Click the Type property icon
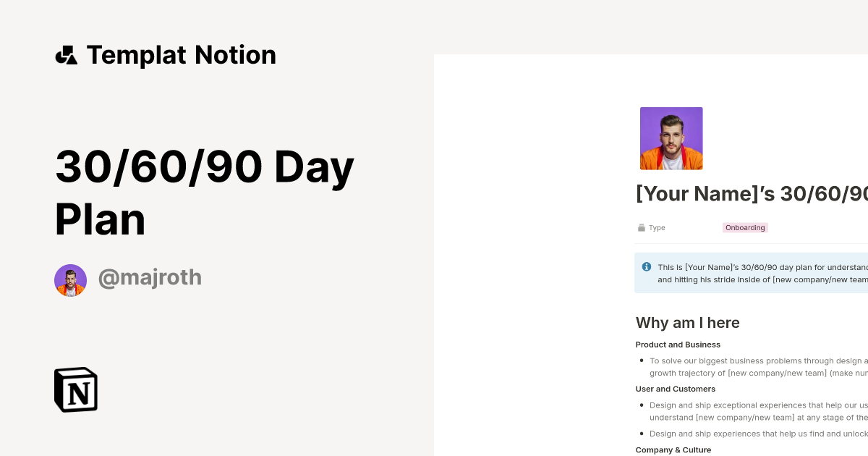 [x=641, y=227]
